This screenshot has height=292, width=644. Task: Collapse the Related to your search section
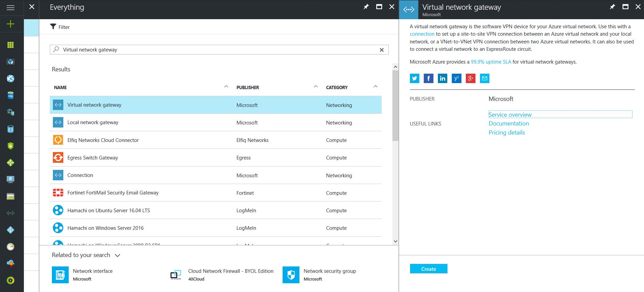pyautogui.click(x=118, y=255)
